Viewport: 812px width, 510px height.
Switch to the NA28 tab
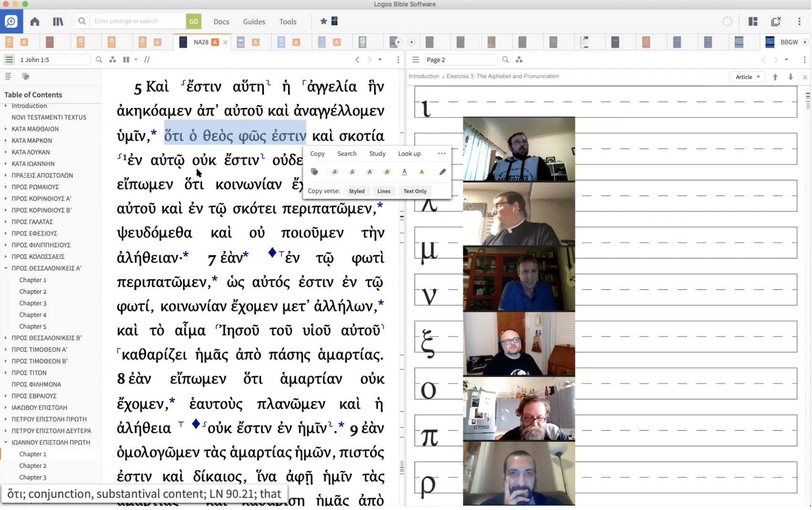point(201,42)
